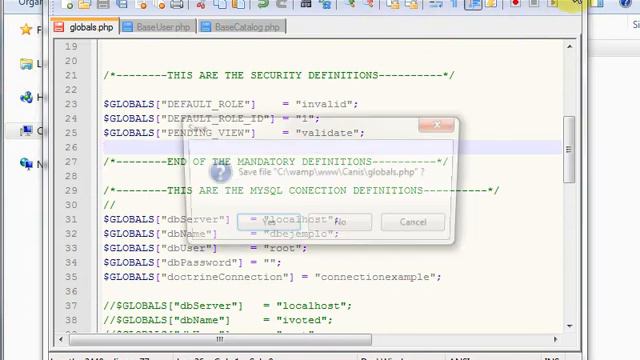Toggle the Show all characters icon

click(454, 4)
